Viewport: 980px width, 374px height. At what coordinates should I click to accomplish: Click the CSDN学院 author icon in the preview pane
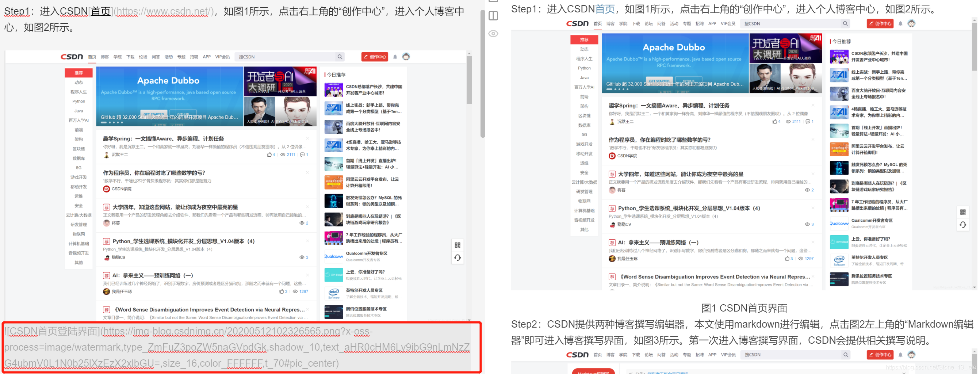pos(612,156)
